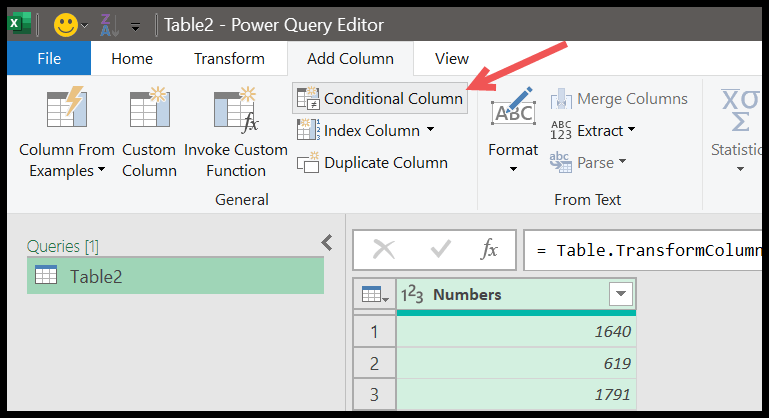This screenshot has width=769, height=418.
Task: Select row number 2 in the grid
Action: tap(374, 364)
